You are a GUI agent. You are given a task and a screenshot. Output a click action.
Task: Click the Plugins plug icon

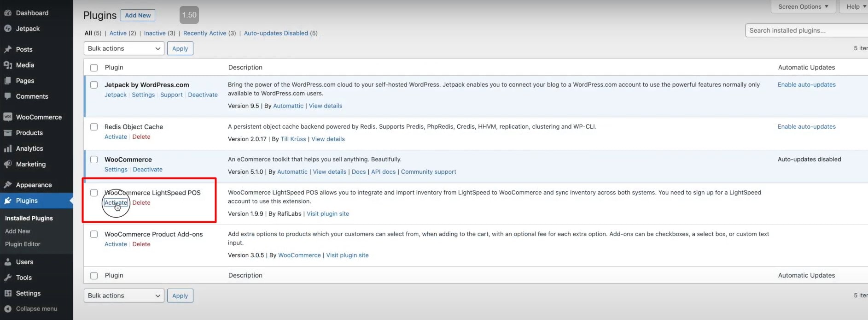click(8, 201)
